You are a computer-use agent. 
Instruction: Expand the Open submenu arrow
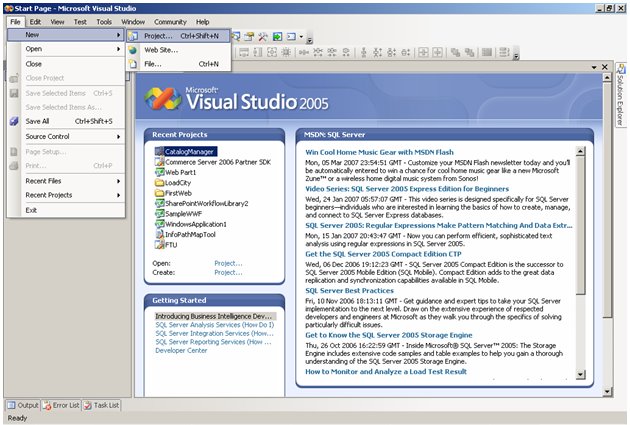tap(119, 49)
